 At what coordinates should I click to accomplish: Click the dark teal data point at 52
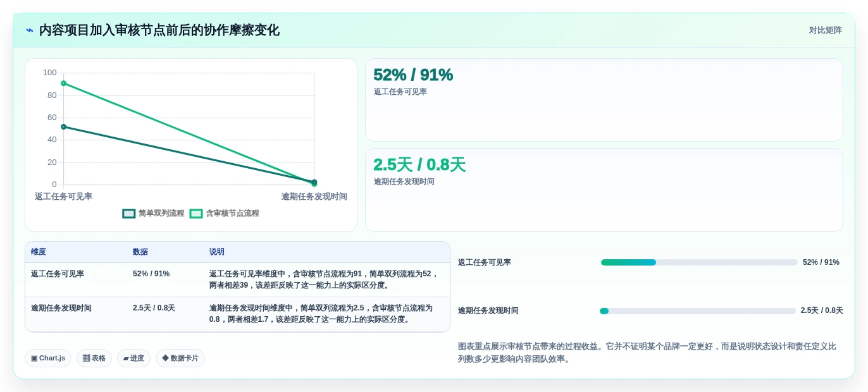click(x=63, y=126)
